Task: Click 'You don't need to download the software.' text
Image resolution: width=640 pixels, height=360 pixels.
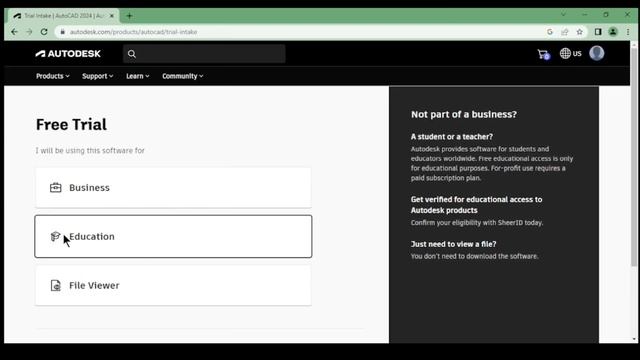Action: pyautogui.click(x=474, y=256)
